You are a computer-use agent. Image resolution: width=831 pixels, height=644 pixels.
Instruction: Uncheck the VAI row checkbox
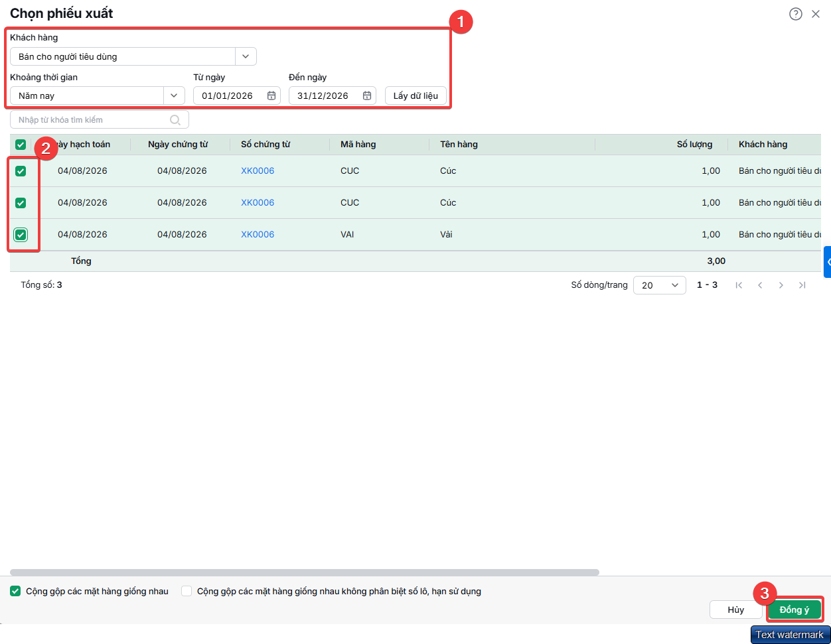21,235
